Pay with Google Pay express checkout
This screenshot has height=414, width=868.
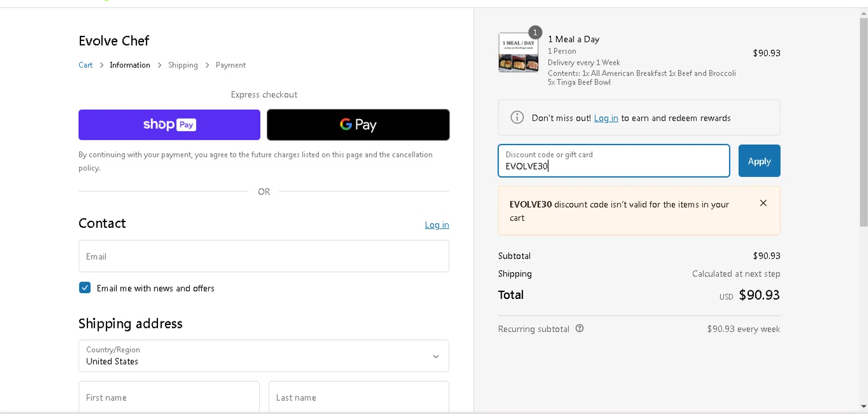click(358, 124)
